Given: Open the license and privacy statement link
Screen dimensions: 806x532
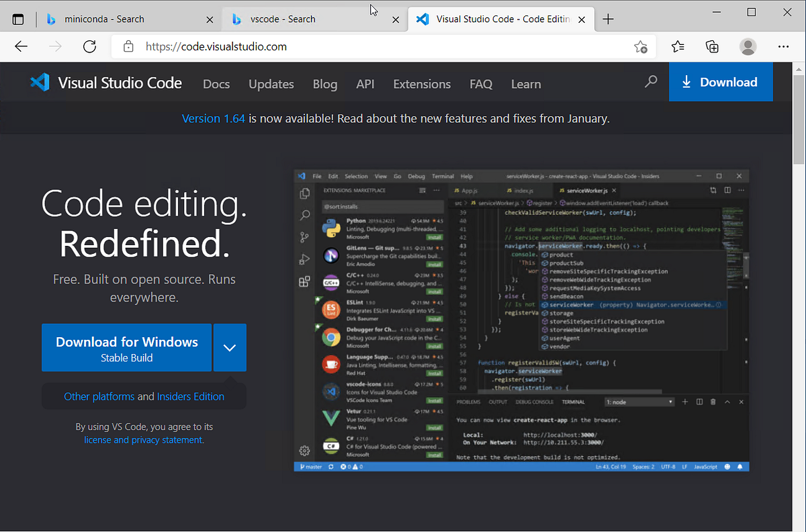Looking at the screenshot, I should (x=143, y=440).
